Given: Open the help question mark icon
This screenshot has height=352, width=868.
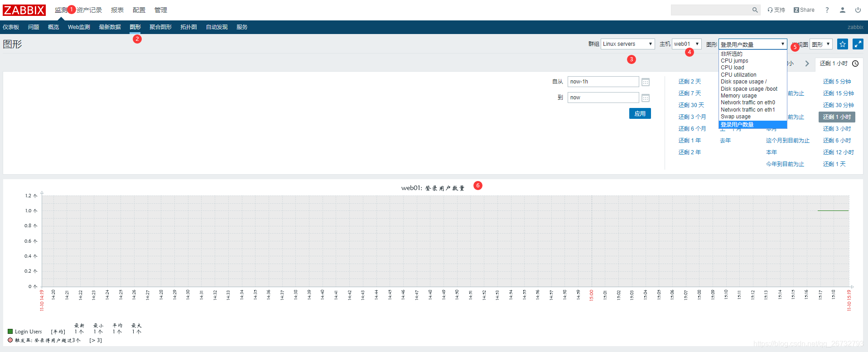Looking at the screenshot, I should click(x=827, y=10).
